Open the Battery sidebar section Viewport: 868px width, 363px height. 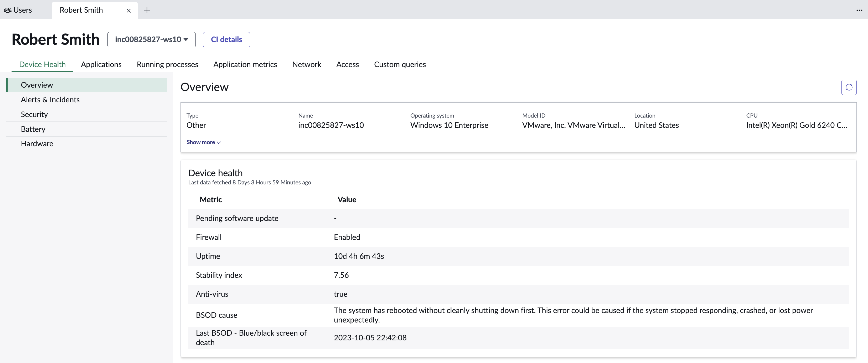pos(87,129)
